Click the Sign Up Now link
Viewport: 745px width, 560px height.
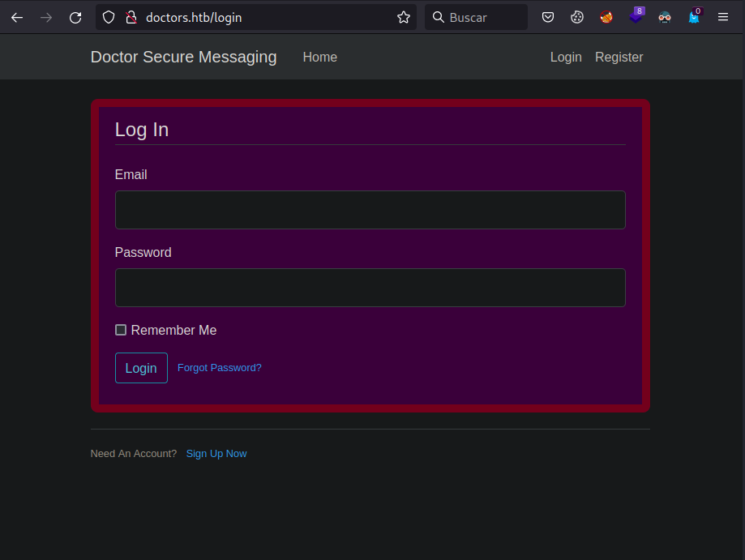click(x=216, y=454)
